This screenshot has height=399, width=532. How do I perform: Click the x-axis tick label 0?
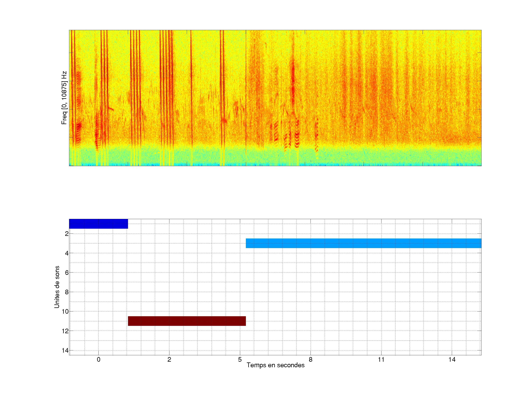(99, 359)
